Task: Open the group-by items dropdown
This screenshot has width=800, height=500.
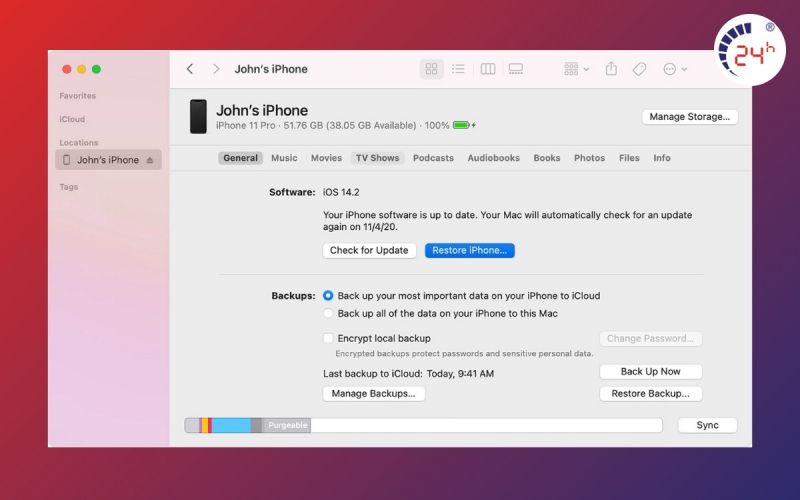Action: pos(577,69)
